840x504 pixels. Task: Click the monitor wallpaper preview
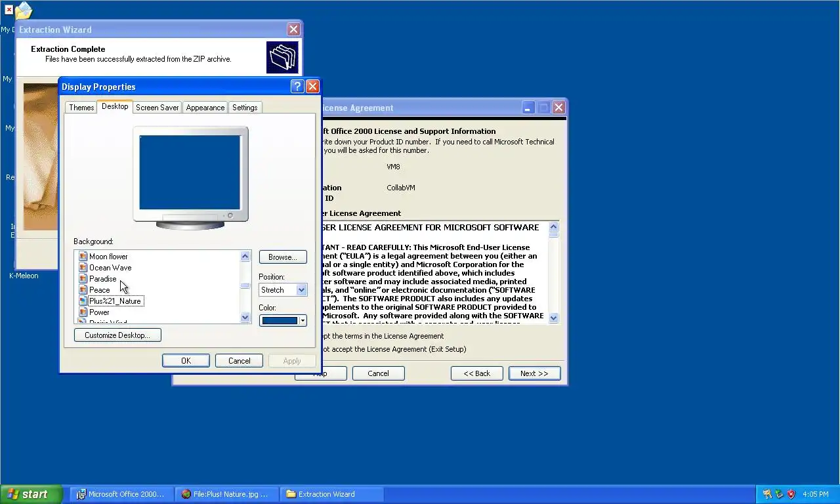pos(190,173)
